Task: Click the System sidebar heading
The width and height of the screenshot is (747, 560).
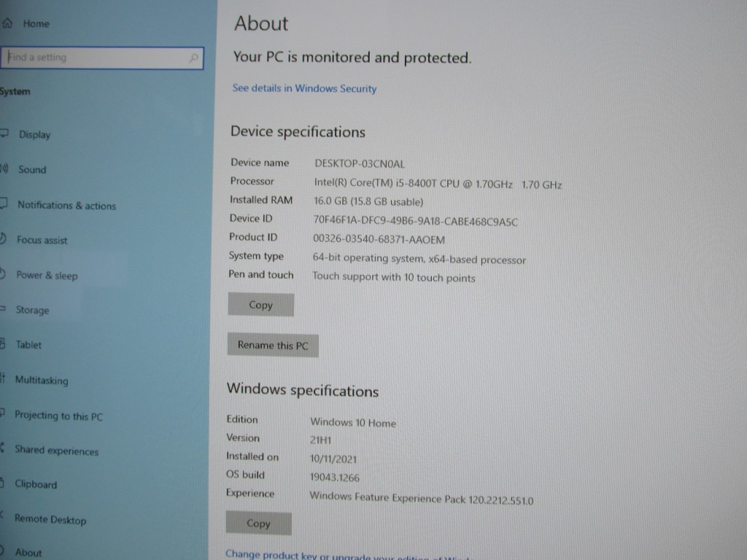Action: click(15, 91)
